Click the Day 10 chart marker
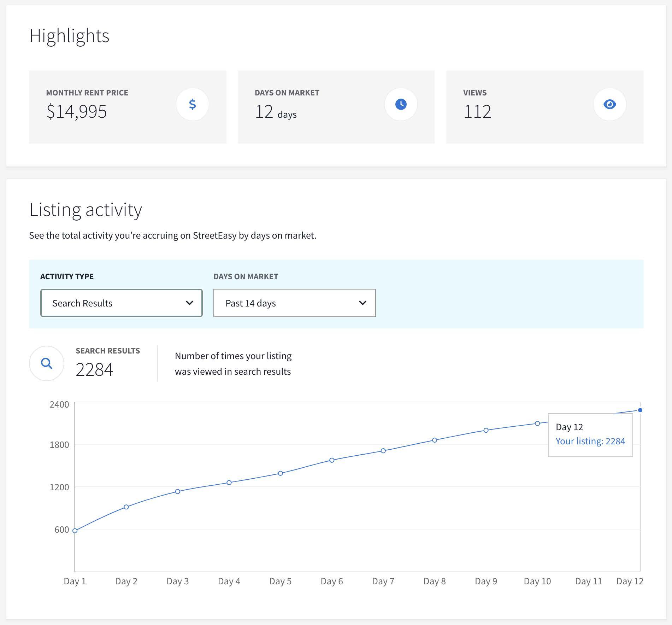Viewport: 672px width, 625px height. [x=537, y=424]
